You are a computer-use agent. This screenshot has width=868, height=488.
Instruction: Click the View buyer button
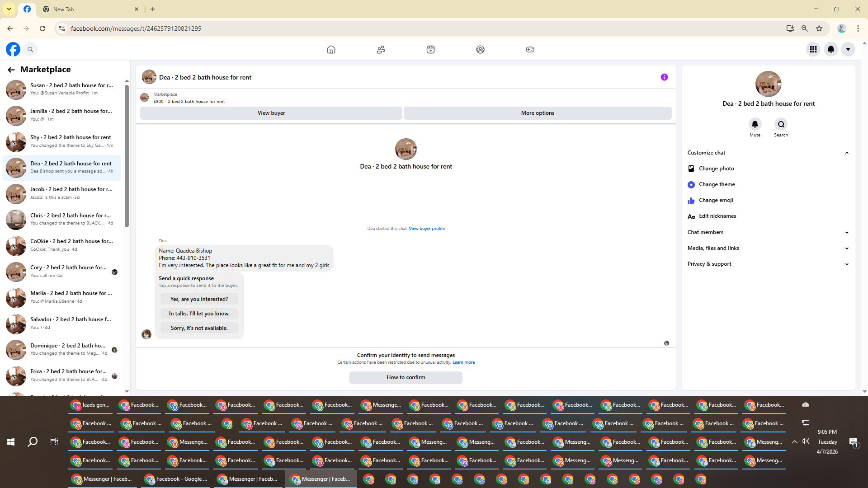click(x=271, y=113)
